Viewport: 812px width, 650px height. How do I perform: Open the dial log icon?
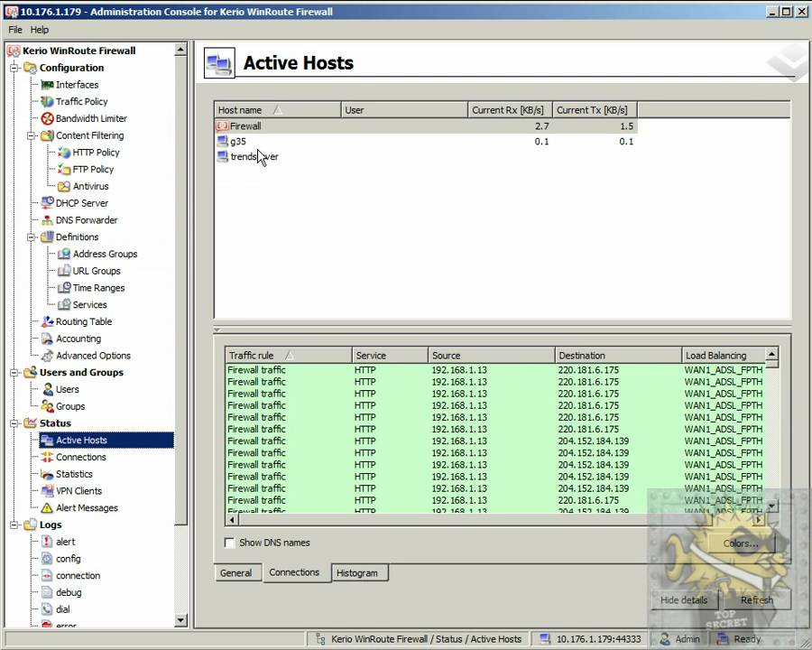point(47,609)
